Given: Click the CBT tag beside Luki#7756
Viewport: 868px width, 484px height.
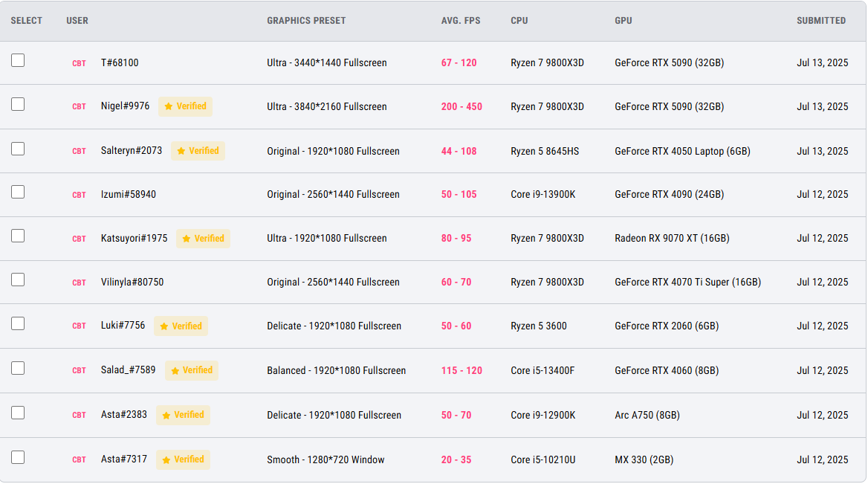Looking at the screenshot, I should point(80,326).
